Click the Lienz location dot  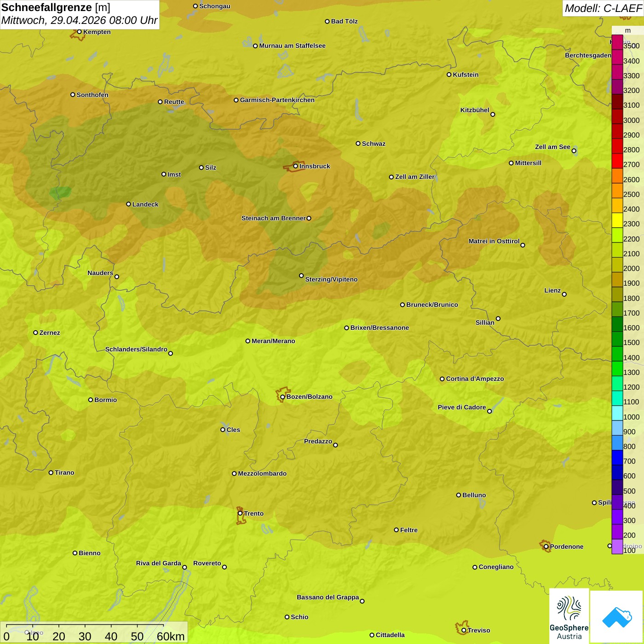[x=564, y=294]
